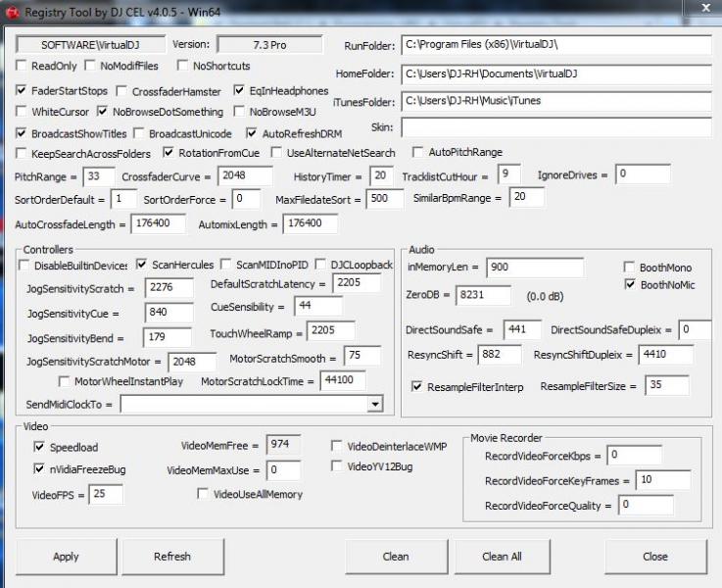Click the SimilarBpmRange field

(x=527, y=198)
